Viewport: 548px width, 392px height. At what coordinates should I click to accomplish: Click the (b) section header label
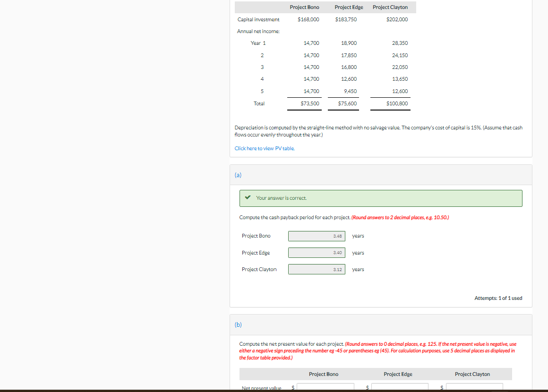point(238,324)
